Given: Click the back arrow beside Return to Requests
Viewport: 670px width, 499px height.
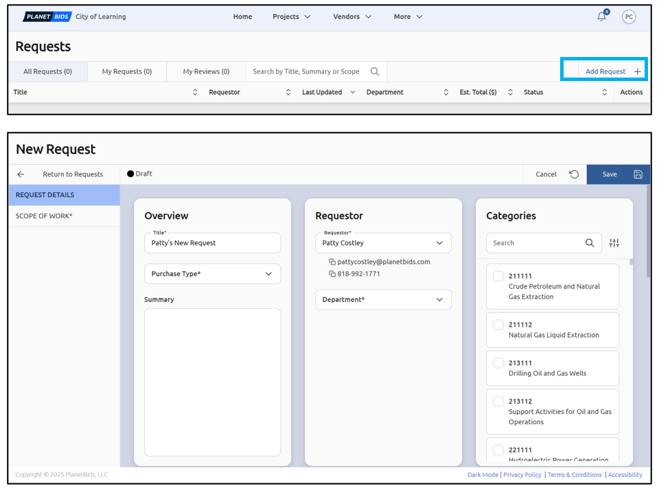Looking at the screenshot, I should coord(21,174).
